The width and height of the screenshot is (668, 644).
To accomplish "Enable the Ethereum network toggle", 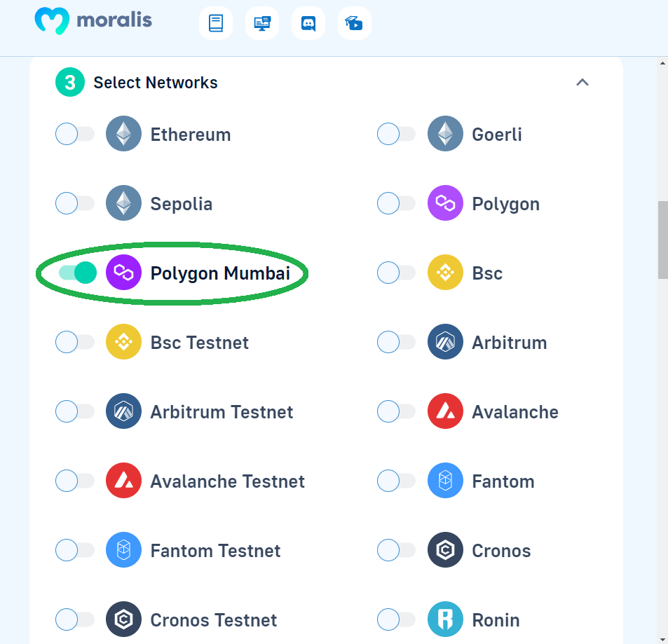I will (75, 134).
